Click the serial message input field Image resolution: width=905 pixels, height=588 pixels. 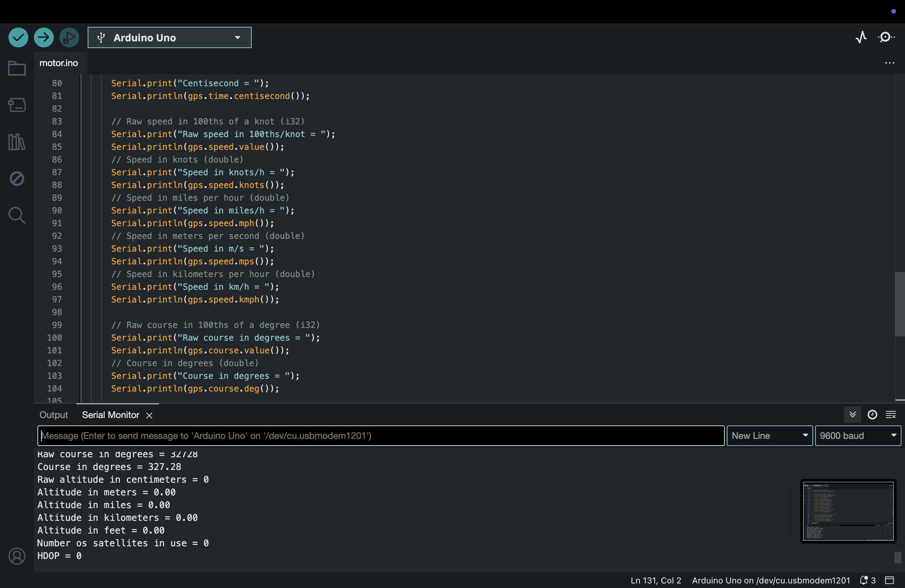380,436
